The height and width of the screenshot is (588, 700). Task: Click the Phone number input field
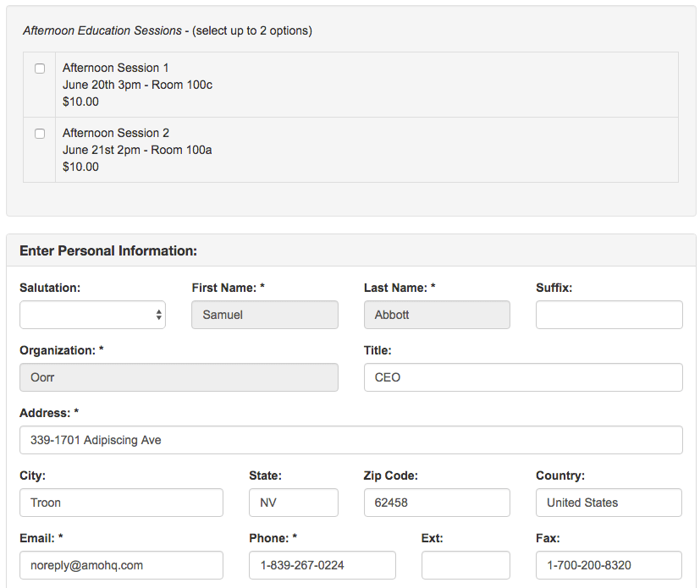(x=322, y=565)
